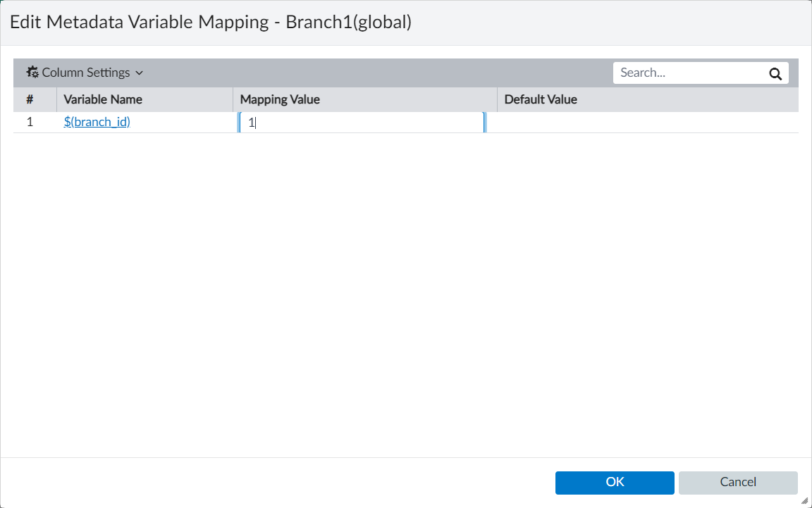Click the dialog resize grip corner
This screenshot has height=508, width=812.
(805, 501)
